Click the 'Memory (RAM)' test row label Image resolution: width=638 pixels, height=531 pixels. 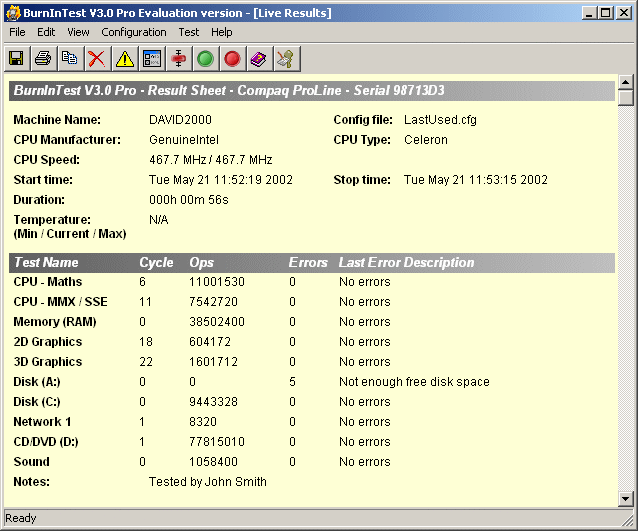55,322
